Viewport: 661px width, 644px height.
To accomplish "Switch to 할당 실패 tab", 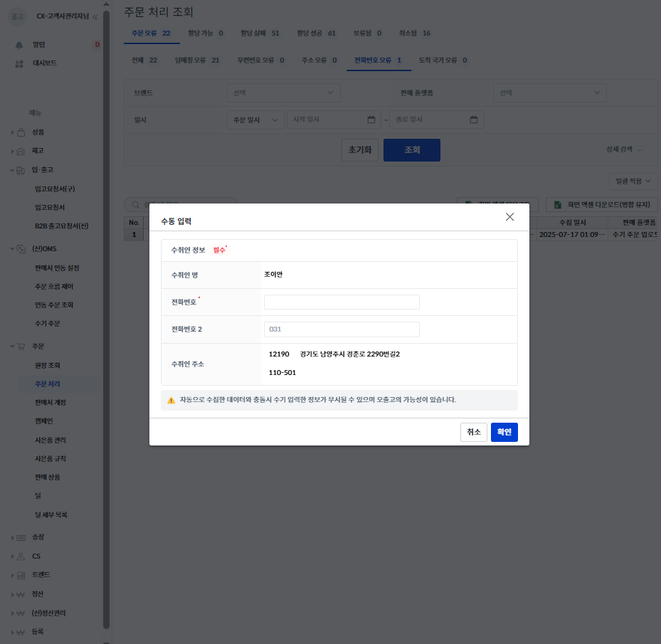I will tap(260, 33).
